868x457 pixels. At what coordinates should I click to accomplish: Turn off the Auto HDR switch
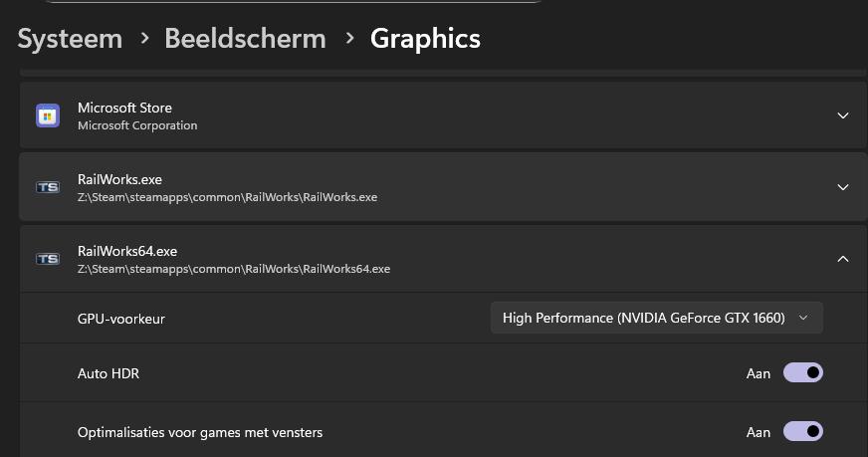click(x=802, y=373)
